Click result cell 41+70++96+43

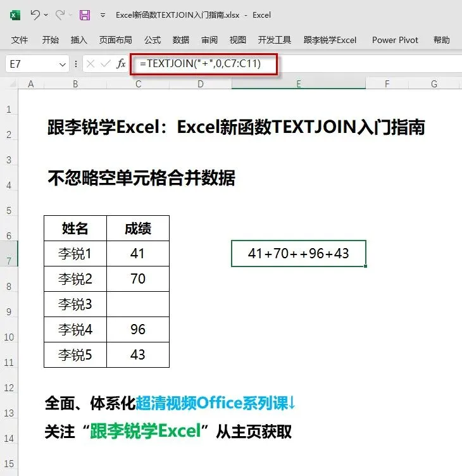[299, 253]
